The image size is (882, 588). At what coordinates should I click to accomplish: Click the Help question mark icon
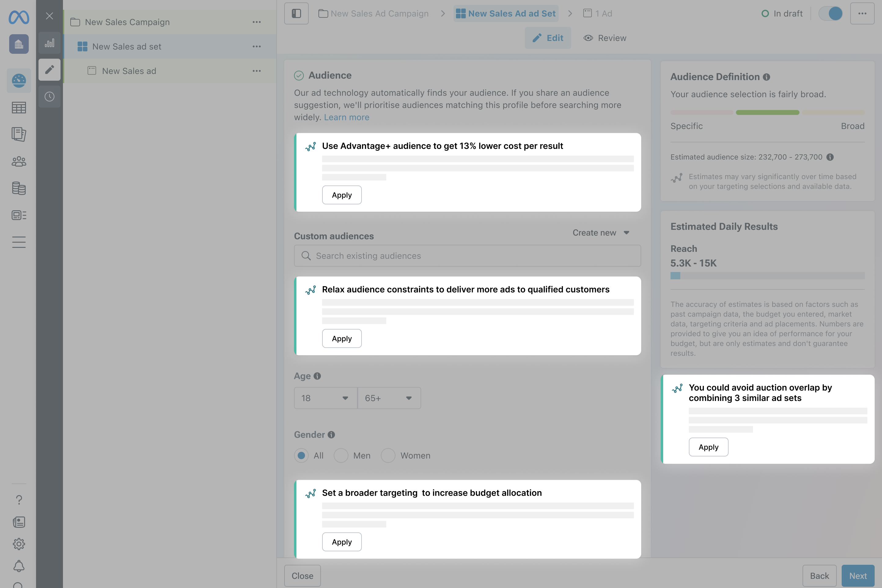(x=19, y=500)
